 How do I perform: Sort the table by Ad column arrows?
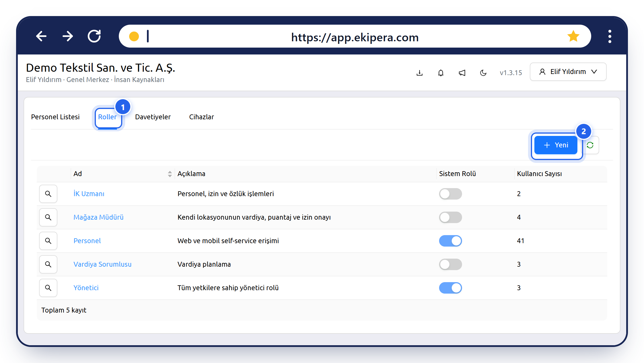pos(170,174)
